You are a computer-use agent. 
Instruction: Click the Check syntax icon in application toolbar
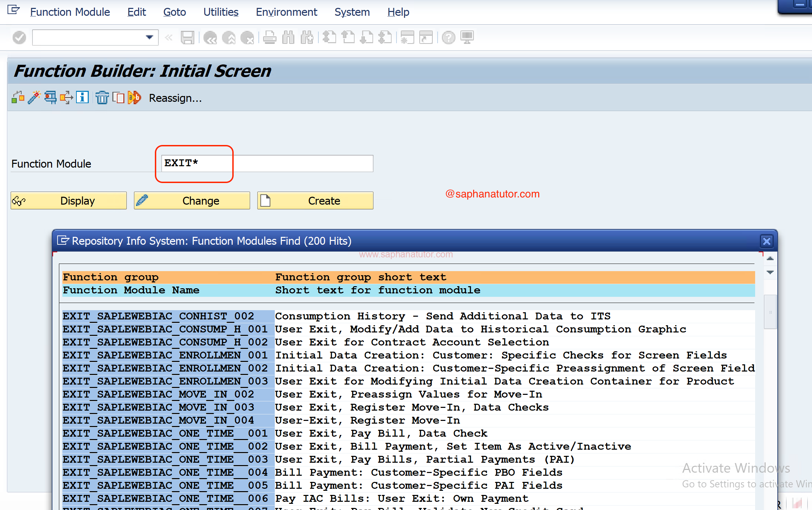point(18,98)
